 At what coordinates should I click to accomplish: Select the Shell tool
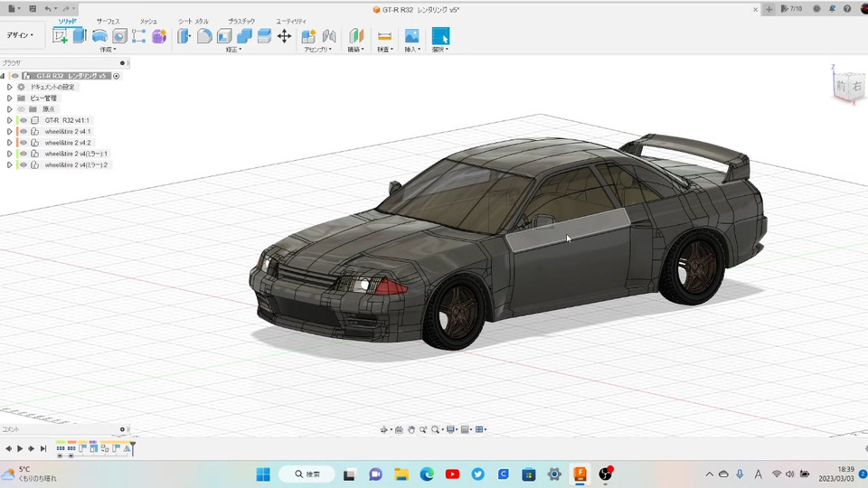coord(224,36)
